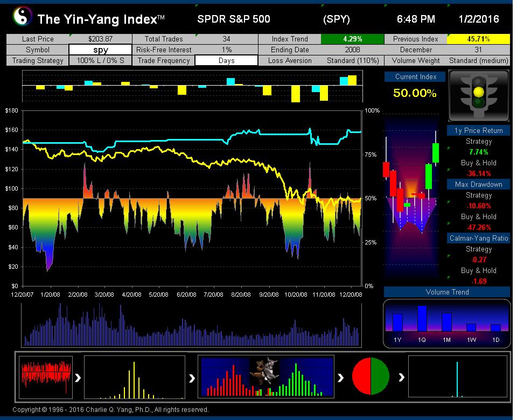Screen dimensions: 517x420
Task: Click the Strategy return 7.74% value
Action: coord(478,152)
